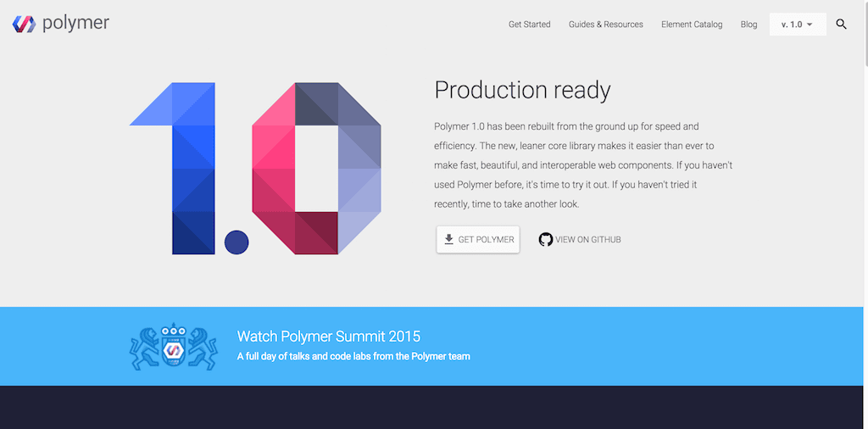Open the Get Started menu
The width and height of the screenshot is (868, 429).
(529, 25)
